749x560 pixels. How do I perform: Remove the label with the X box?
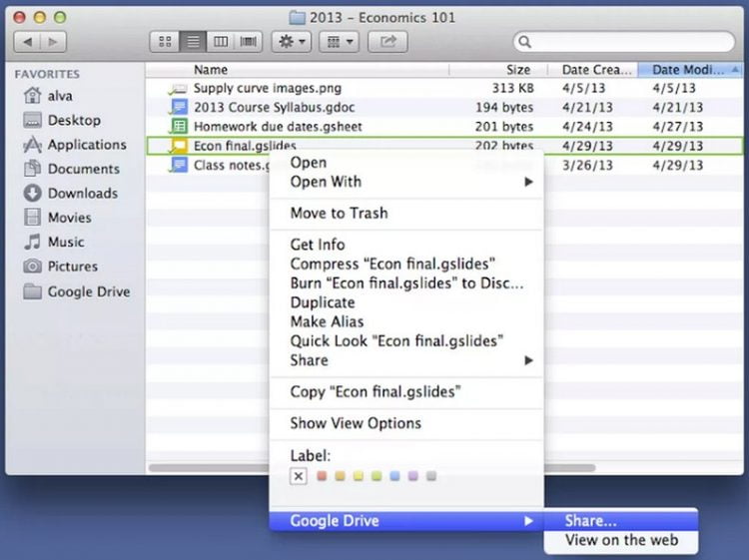(x=298, y=476)
